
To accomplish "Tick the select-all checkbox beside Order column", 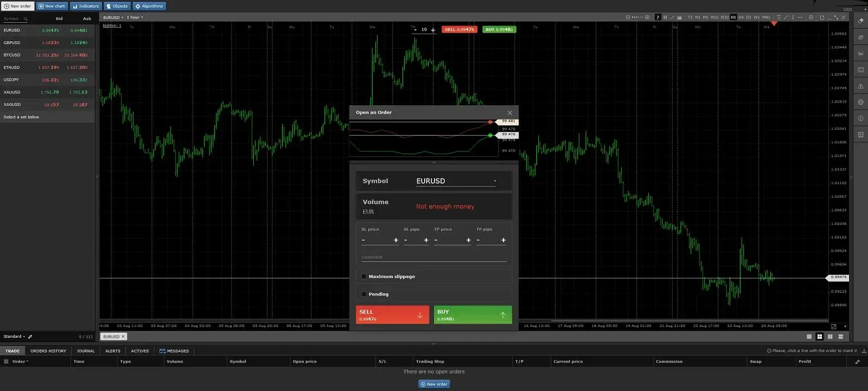I will click(x=7, y=362).
